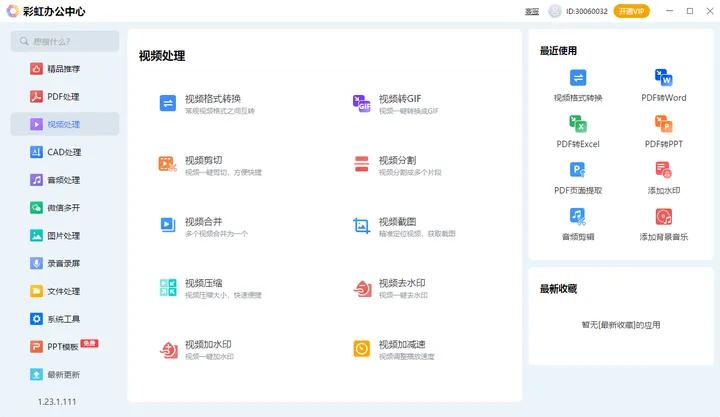The width and height of the screenshot is (720, 417).
Task: Select 视频处理 in the sidebar
Action: [x=65, y=124]
